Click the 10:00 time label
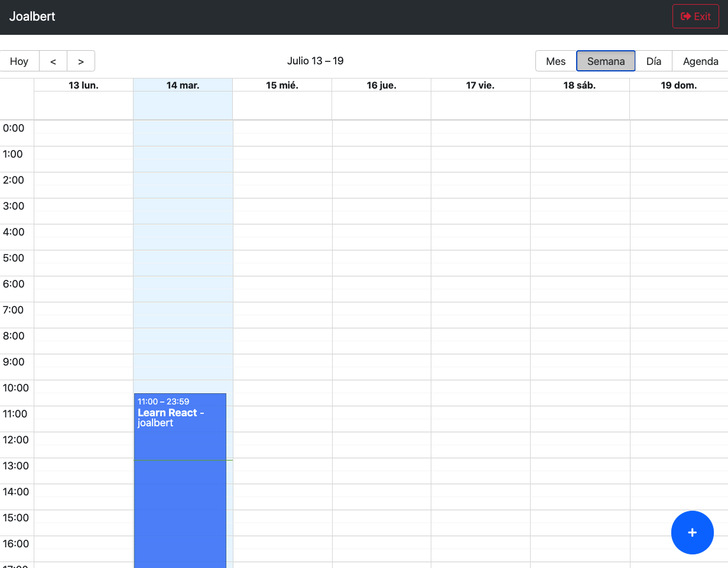 (x=16, y=388)
